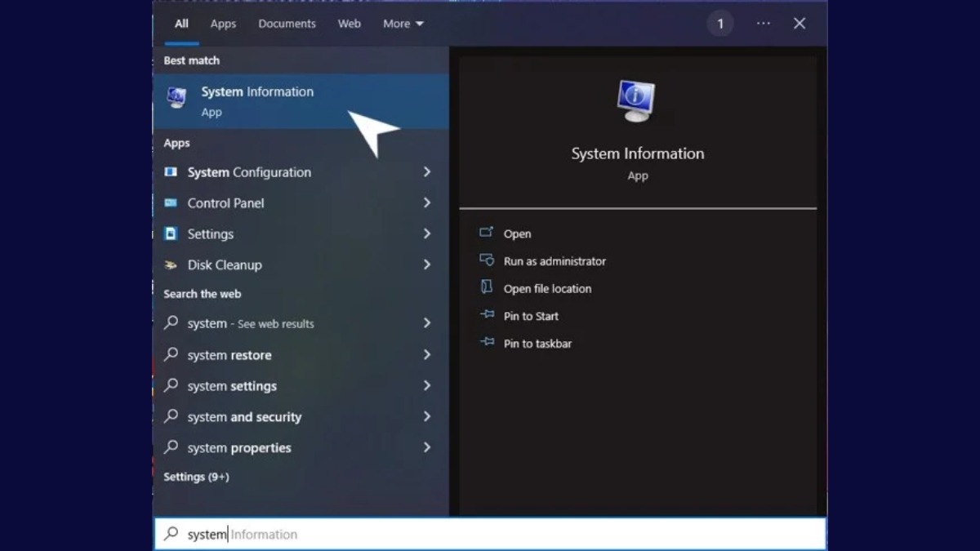Viewport: 980px width, 551px height.
Task: Focus the search input field
Action: click(x=490, y=534)
